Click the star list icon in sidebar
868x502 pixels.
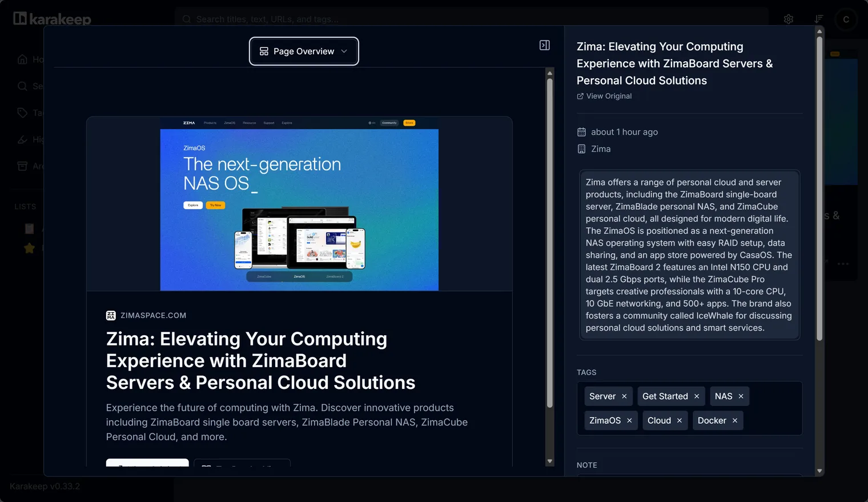[30, 248]
